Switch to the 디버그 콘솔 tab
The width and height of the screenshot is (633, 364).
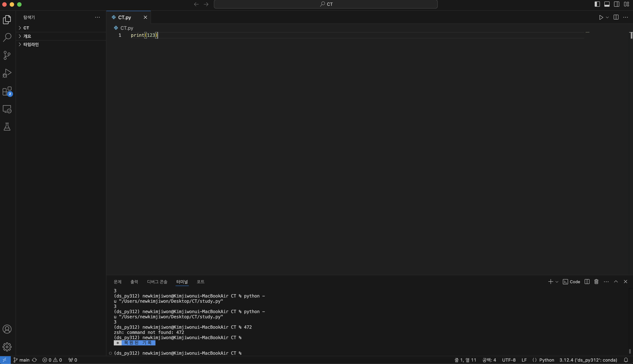point(157,282)
